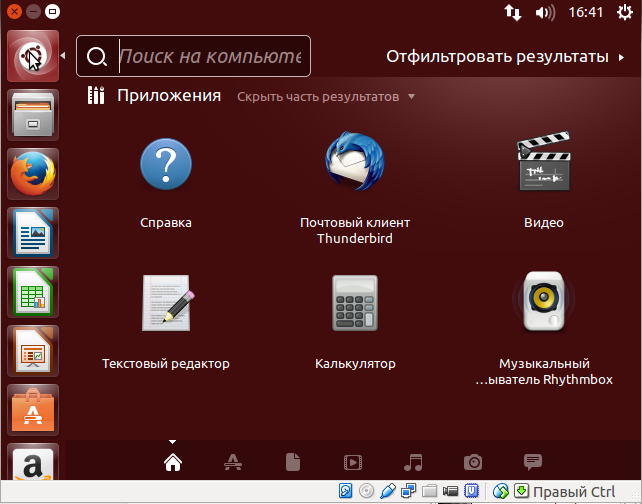Click VirtualBox mouse integration status icon
This screenshot has height=504, width=642.
tap(500, 490)
